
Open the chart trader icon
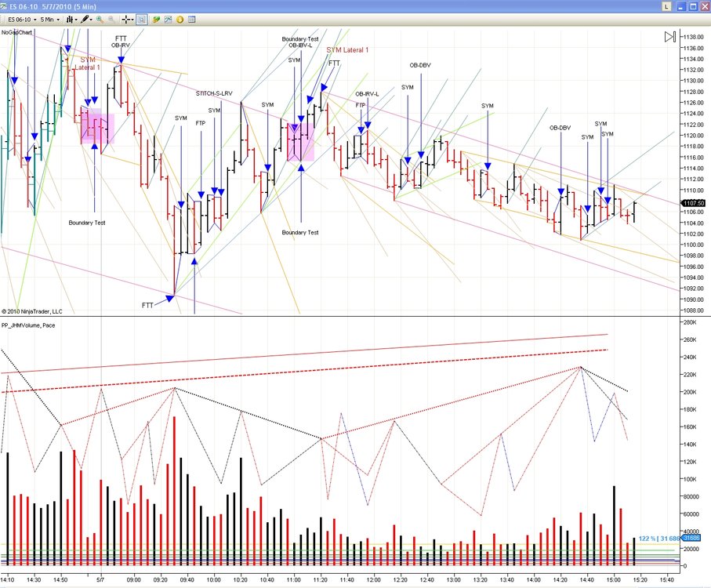click(x=156, y=20)
